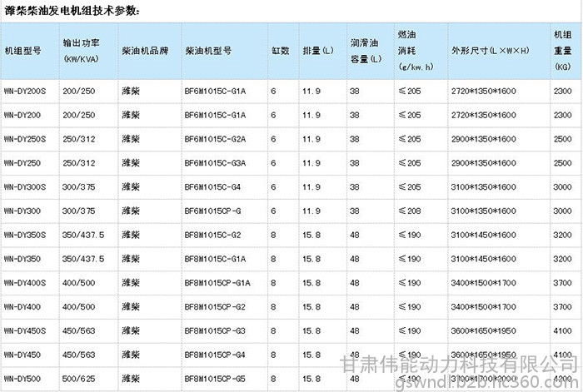Select engine model BF6M1015C-G2A
This screenshot has height=392, width=583.
coord(215,139)
